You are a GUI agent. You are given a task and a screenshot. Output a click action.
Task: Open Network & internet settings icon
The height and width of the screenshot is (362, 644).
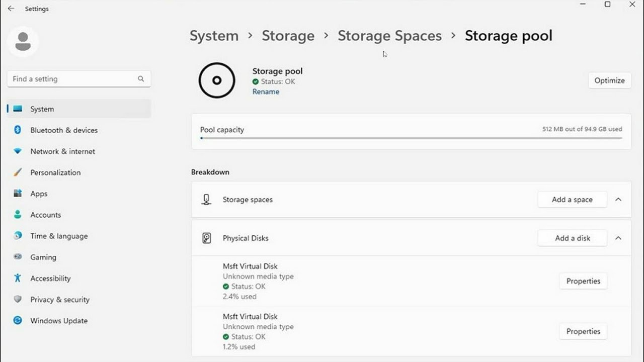[18, 151]
